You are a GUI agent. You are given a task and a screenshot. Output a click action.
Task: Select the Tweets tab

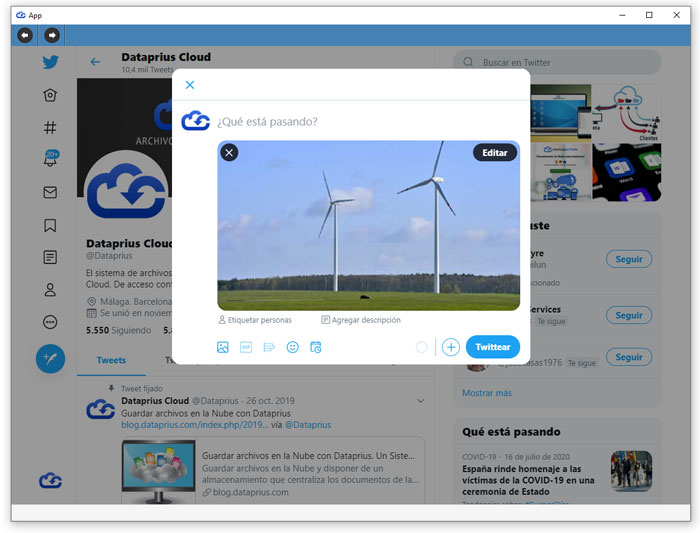click(111, 360)
